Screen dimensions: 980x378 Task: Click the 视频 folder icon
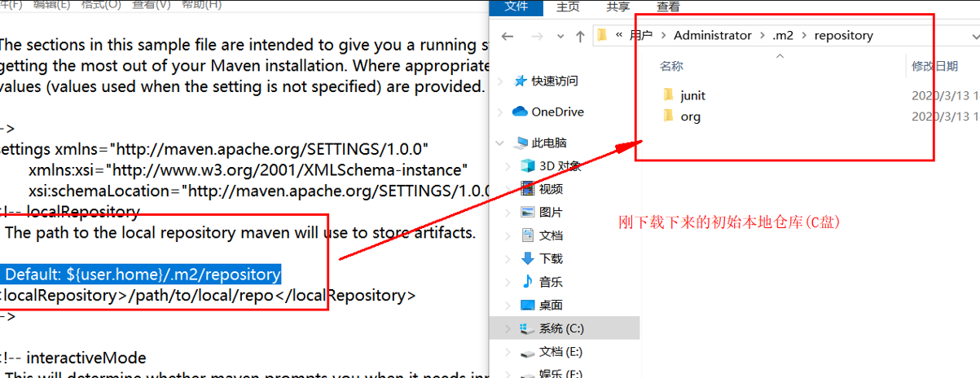tap(528, 189)
